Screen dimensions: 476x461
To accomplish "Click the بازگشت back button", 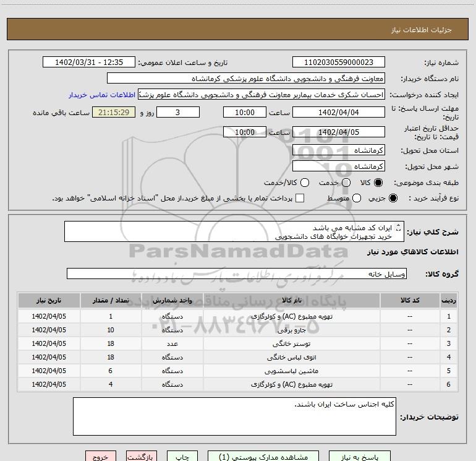I will tap(142, 457).
